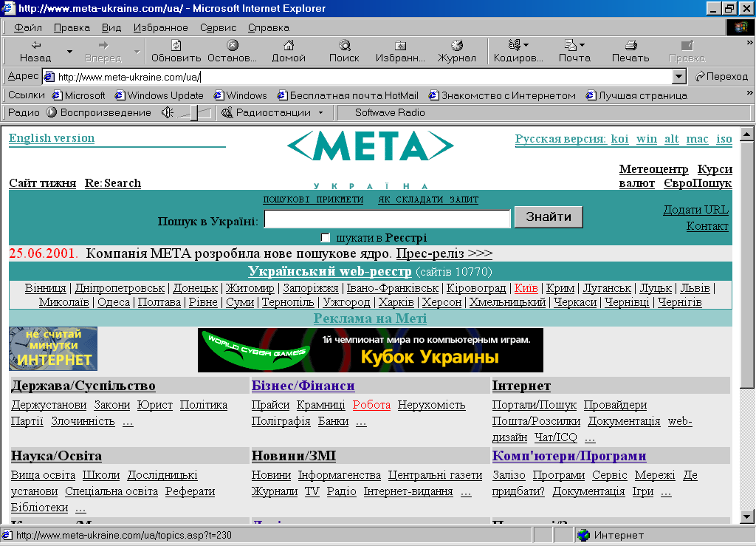The width and height of the screenshot is (756, 546).
Task: Open Лучшая страница links shortcut
Action: (x=636, y=95)
